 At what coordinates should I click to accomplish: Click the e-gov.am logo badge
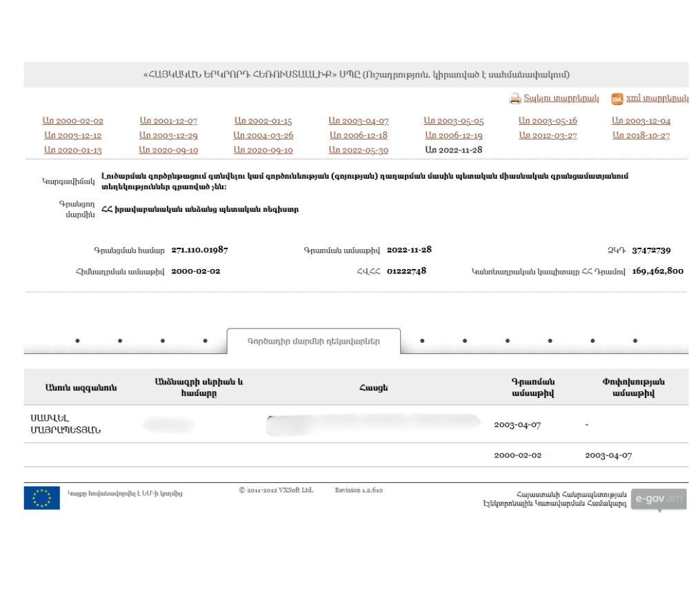point(659,500)
